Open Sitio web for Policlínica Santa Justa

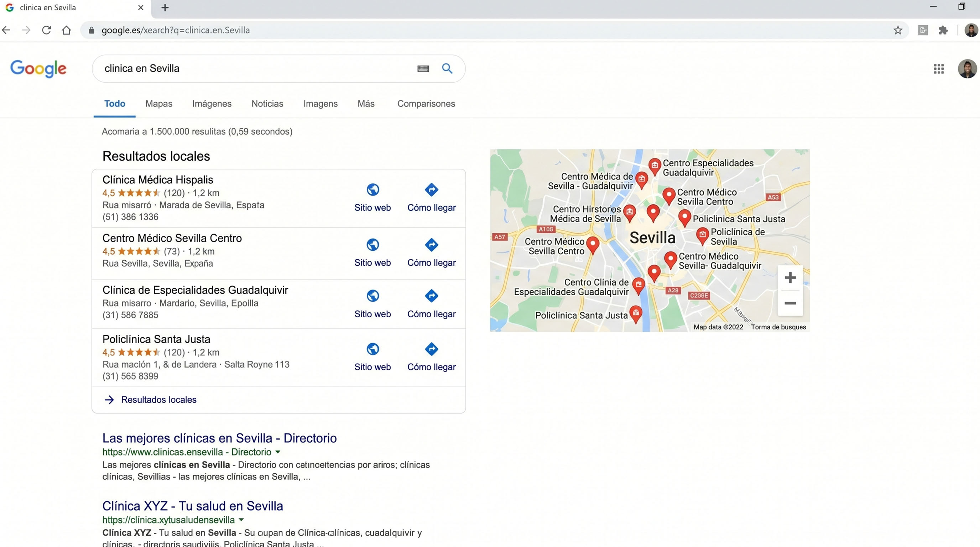372,357
